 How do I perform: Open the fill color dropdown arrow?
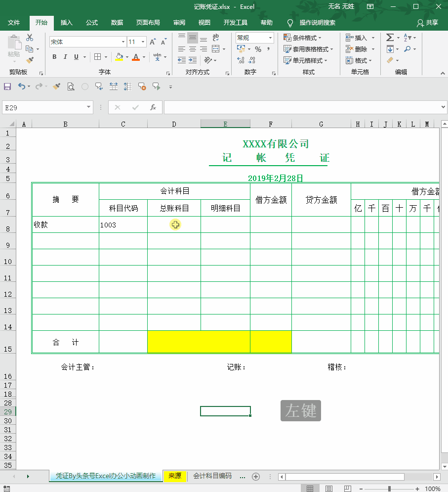point(126,57)
